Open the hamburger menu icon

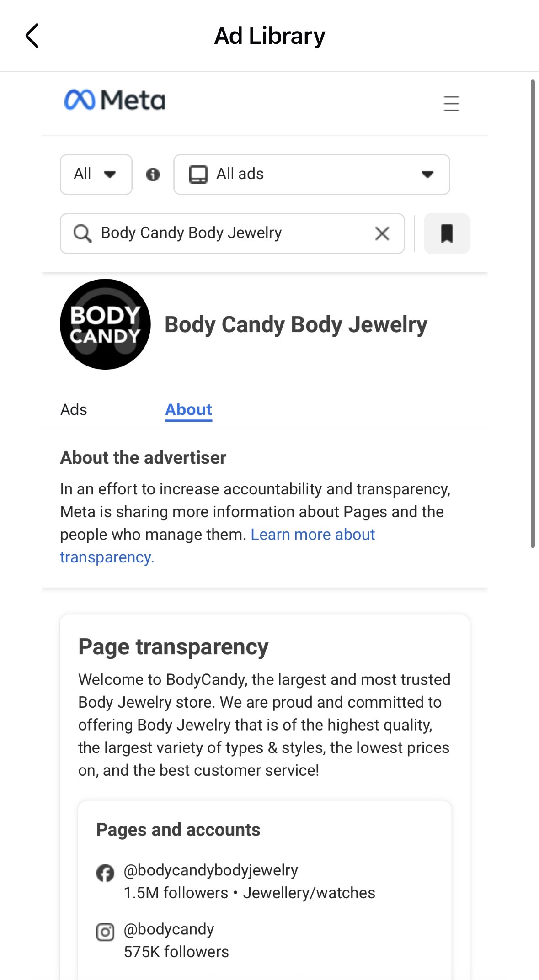(x=451, y=104)
